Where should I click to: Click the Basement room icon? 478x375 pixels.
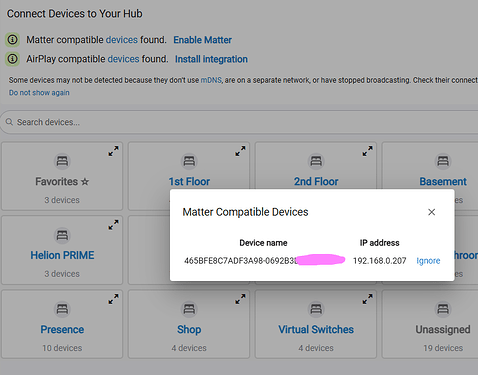(443, 161)
